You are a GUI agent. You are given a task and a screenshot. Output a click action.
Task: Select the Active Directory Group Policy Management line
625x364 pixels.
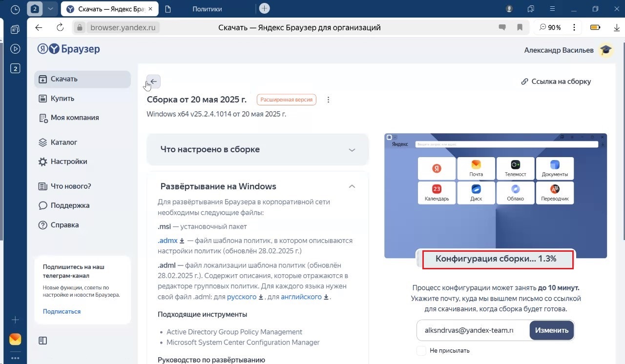pyautogui.click(x=234, y=332)
